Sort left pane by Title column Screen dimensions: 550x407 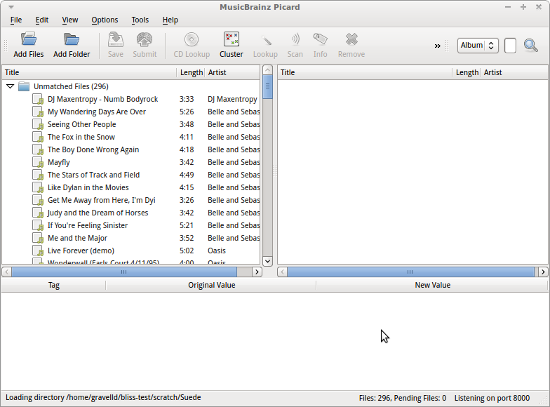89,72
